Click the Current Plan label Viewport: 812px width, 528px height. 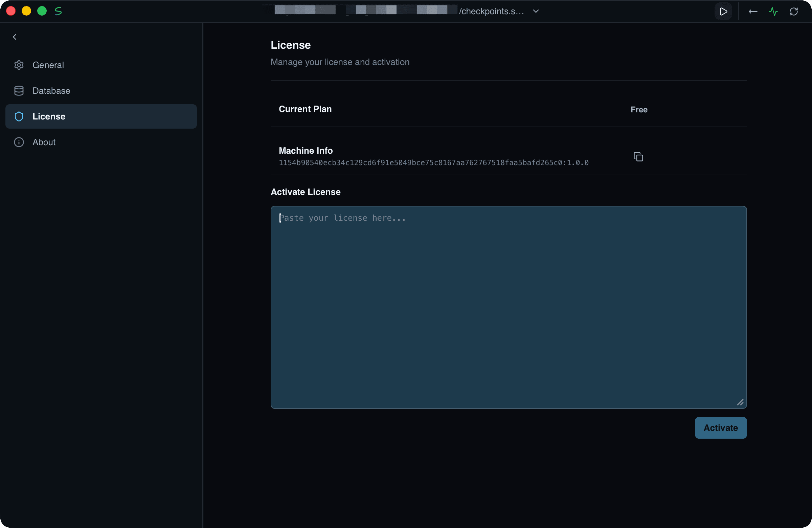tap(305, 109)
